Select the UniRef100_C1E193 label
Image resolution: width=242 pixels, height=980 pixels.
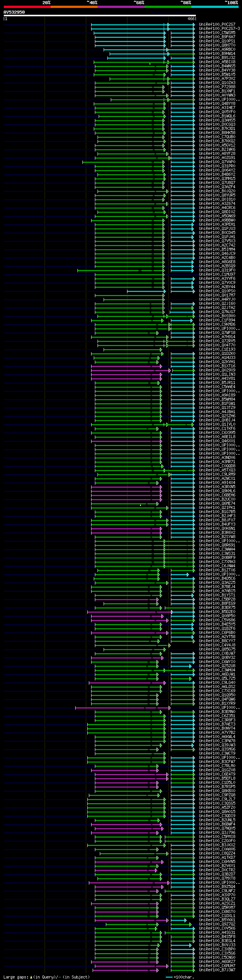[x=217, y=350]
